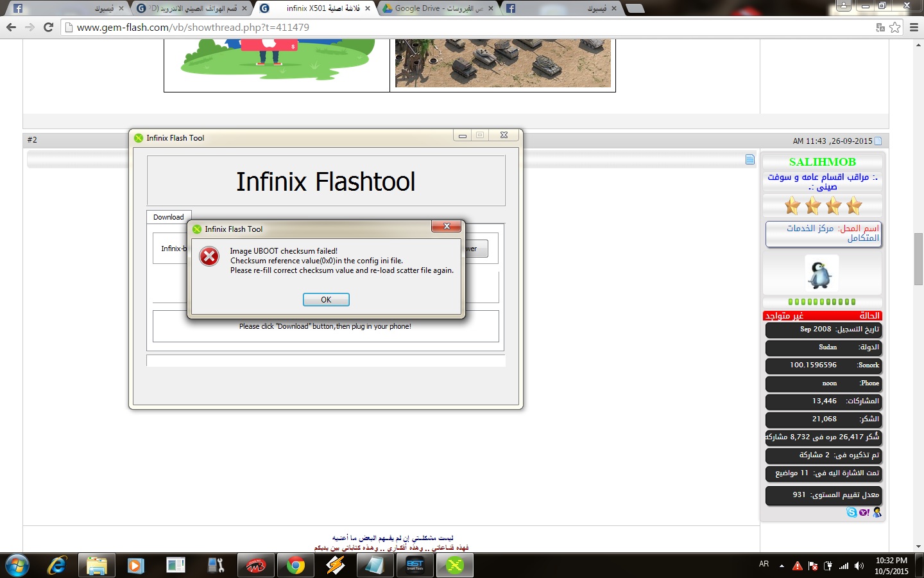Switch to Chrome in the taskbar
The height and width of the screenshot is (578, 924).
[x=296, y=566]
